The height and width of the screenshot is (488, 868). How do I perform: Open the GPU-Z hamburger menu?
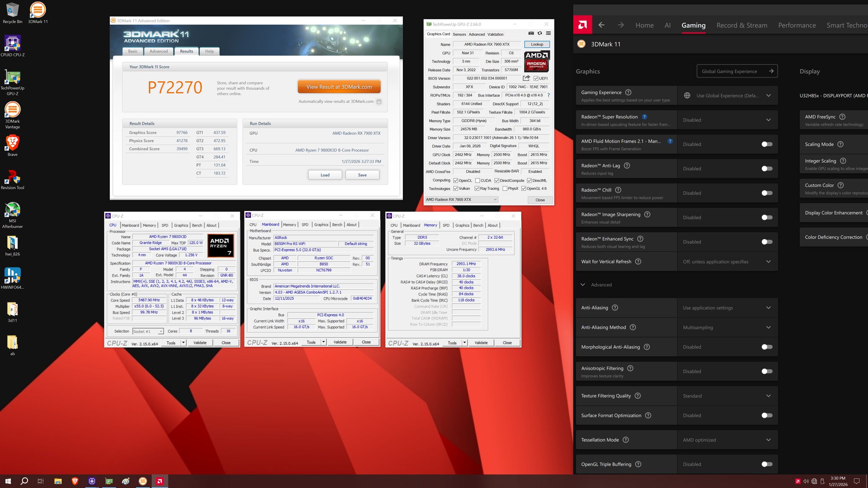click(x=548, y=34)
